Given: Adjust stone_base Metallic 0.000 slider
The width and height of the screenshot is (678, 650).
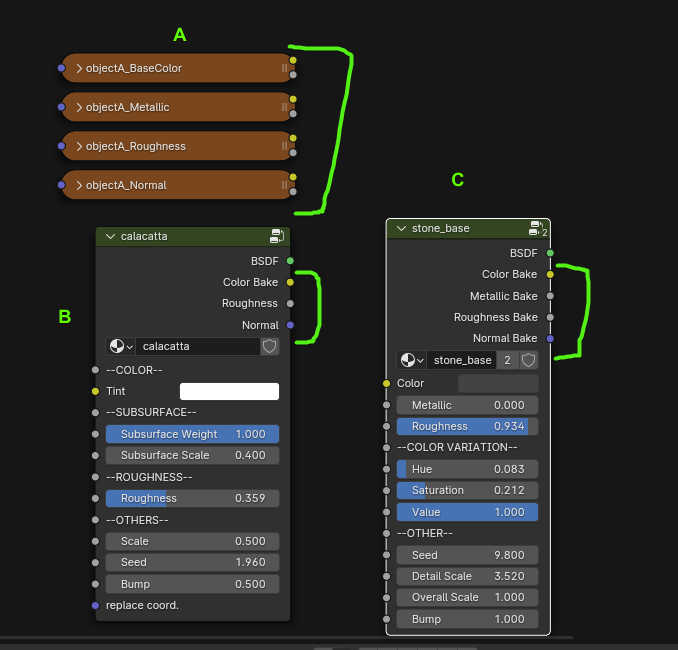Looking at the screenshot, I should (467, 405).
